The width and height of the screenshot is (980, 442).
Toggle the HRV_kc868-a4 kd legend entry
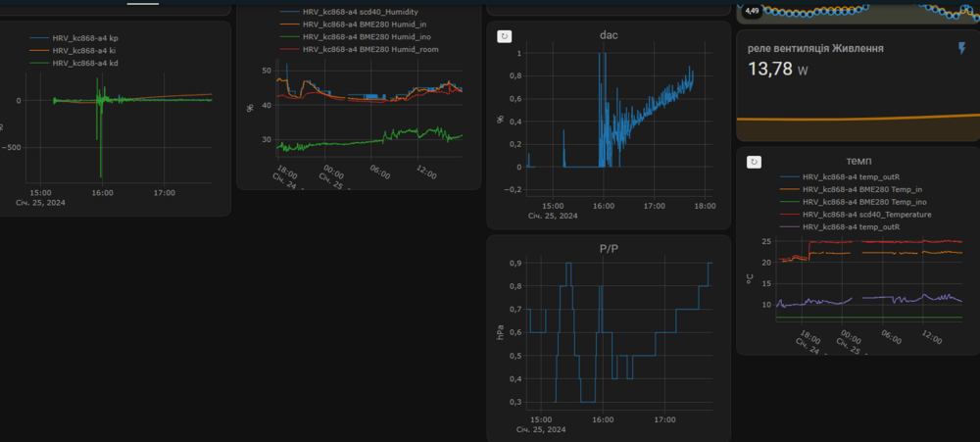[x=85, y=63]
